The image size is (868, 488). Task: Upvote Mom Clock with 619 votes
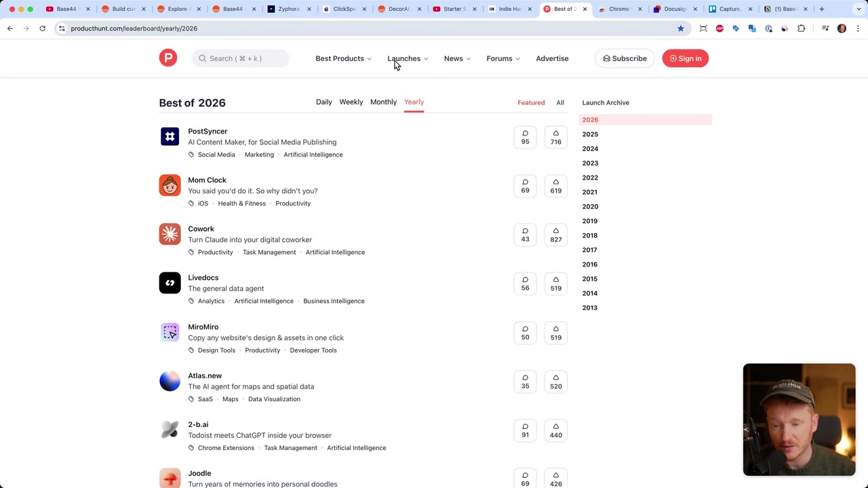click(x=556, y=186)
